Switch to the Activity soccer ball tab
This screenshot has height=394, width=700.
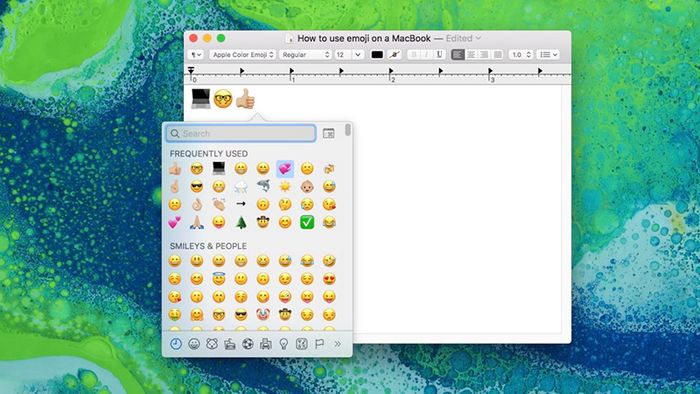click(x=248, y=344)
